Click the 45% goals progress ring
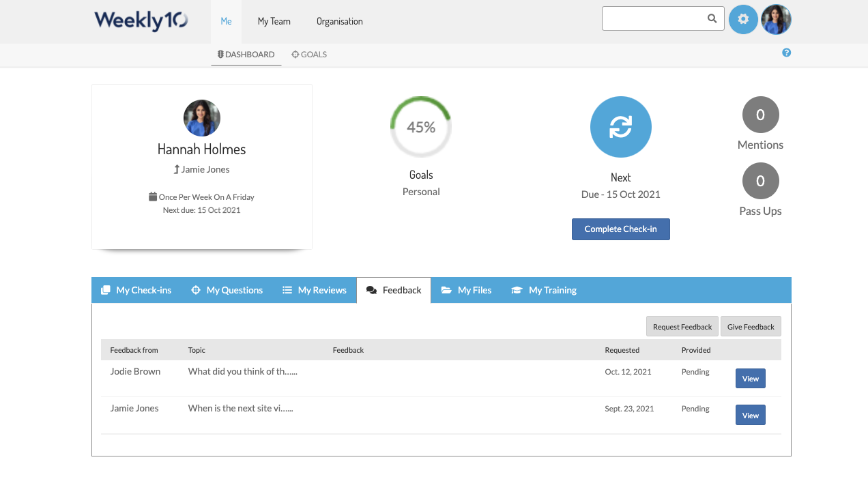This screenshot has width=868, height=479. click(x=421, y=127)
